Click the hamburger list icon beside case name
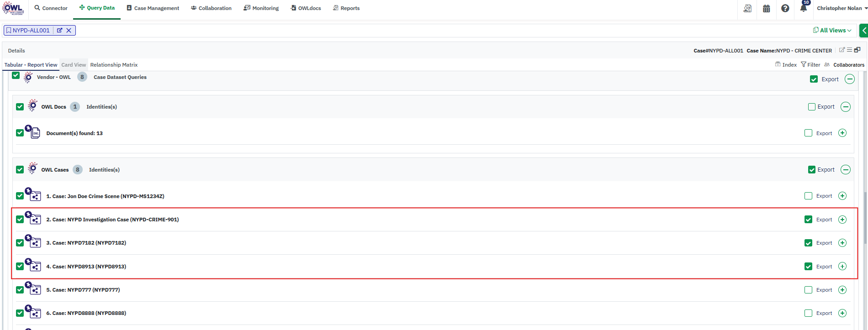Image resolution: width=868 pixels, height=330 pixels. coord(849,50)
